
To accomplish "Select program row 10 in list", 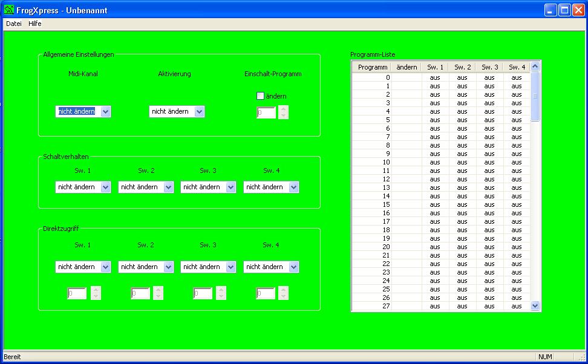I will pos(441,162).
